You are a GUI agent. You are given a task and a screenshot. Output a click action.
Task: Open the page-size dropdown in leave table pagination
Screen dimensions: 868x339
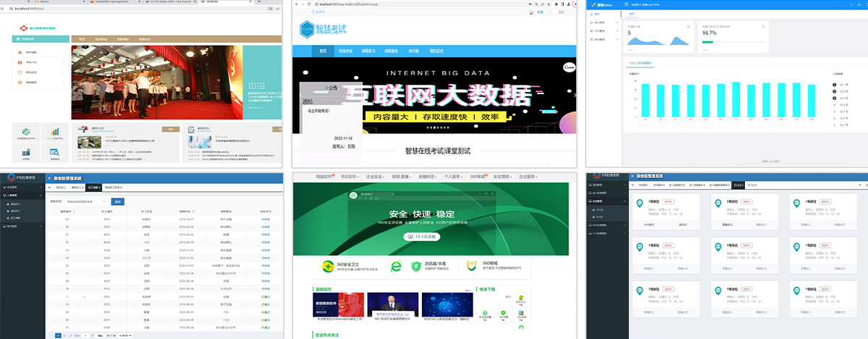click(x=125, y=335)
